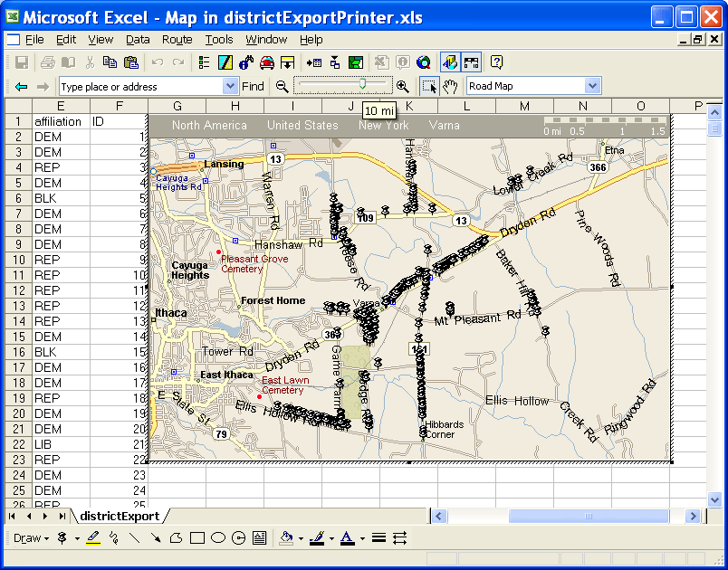Click the Paste clipboard icon
This screenshot has width=728, height=570.
[x=131, y=62]
